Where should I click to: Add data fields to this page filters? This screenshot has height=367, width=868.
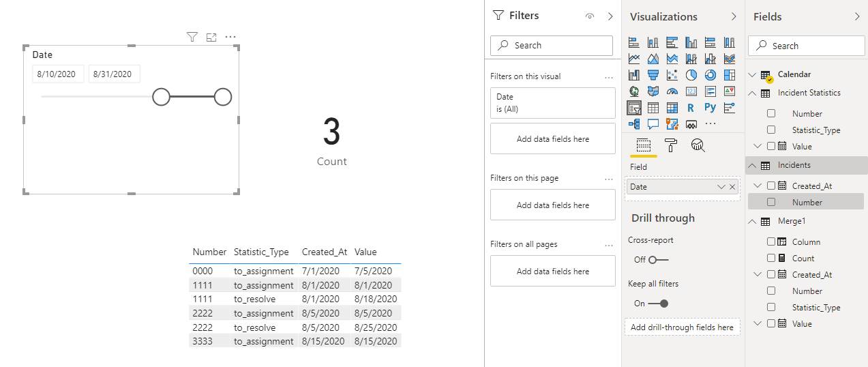(x=553, y=205)
